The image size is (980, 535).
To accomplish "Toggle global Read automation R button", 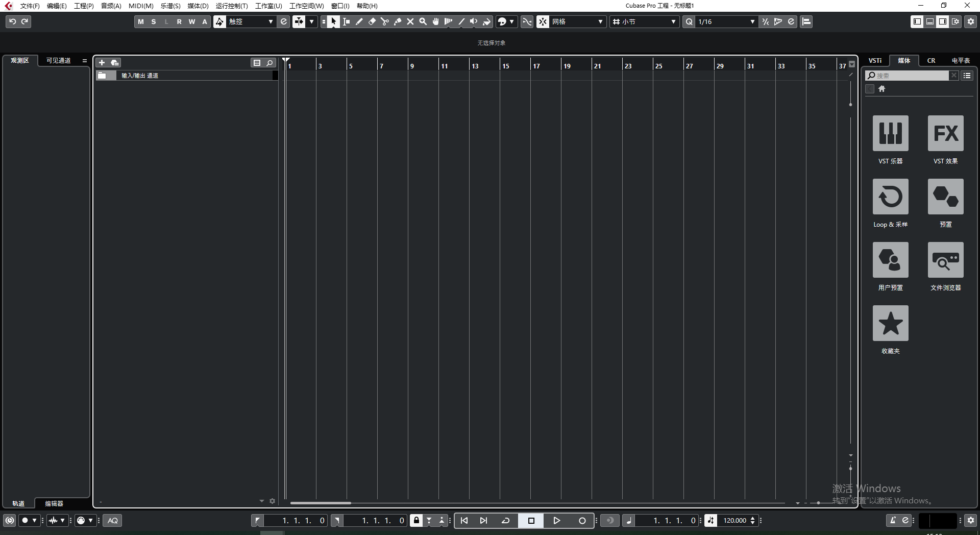I will (179, 21).
